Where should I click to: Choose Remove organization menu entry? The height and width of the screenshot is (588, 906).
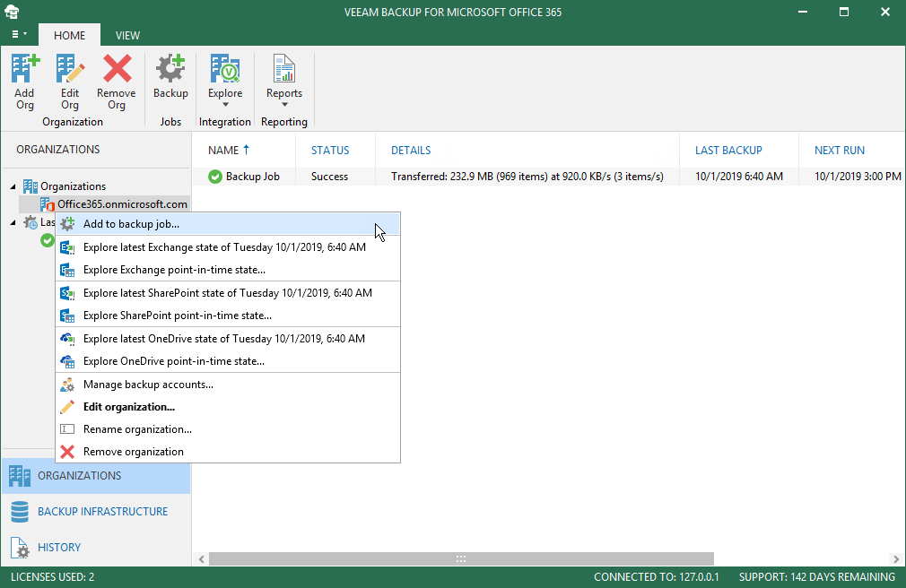228,452
